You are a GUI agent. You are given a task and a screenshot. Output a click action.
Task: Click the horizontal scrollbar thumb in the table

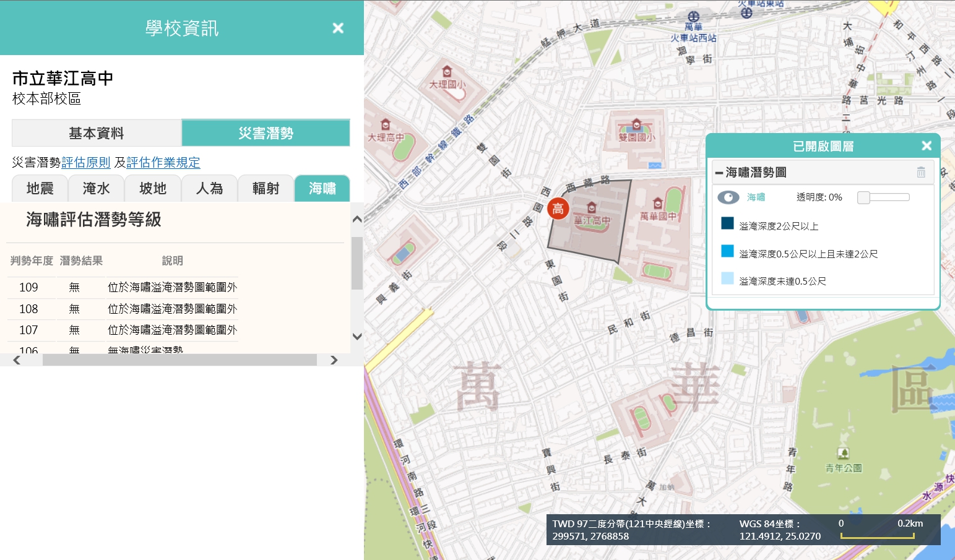[179, 360]
